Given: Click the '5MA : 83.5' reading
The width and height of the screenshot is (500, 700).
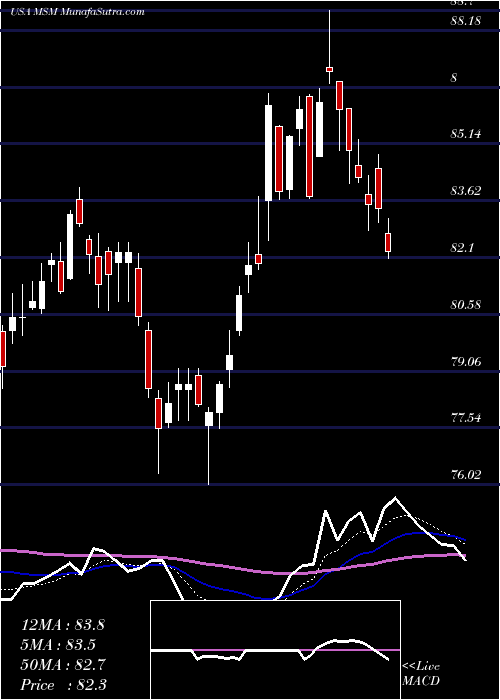Looking at the screenshot, I should (58, 645).
